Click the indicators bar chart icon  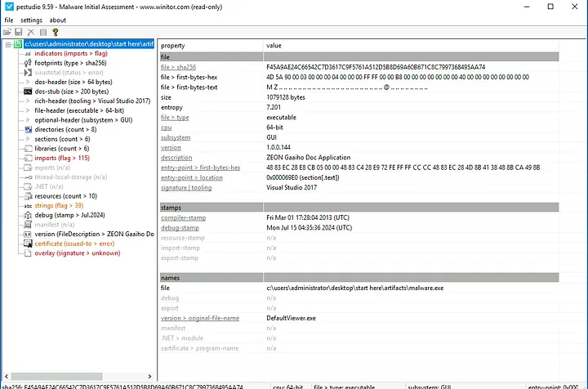tap(28, 54)
